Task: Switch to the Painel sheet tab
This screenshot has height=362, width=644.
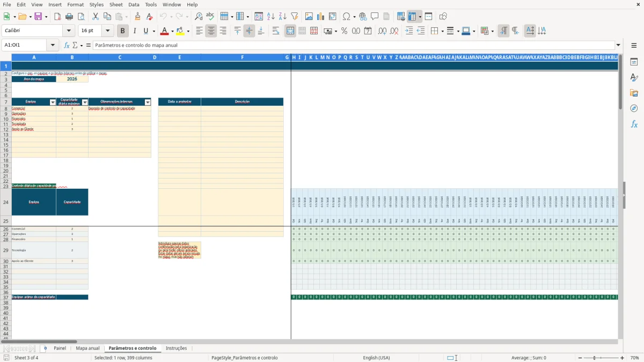Action: tap(60, 348)
